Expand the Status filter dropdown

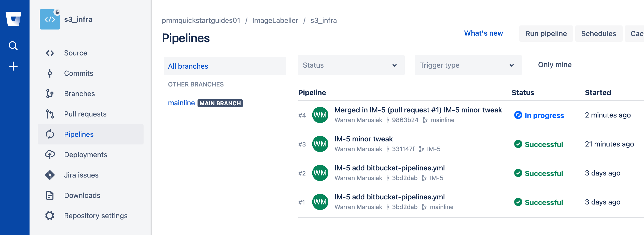click(x=351, y=65)
